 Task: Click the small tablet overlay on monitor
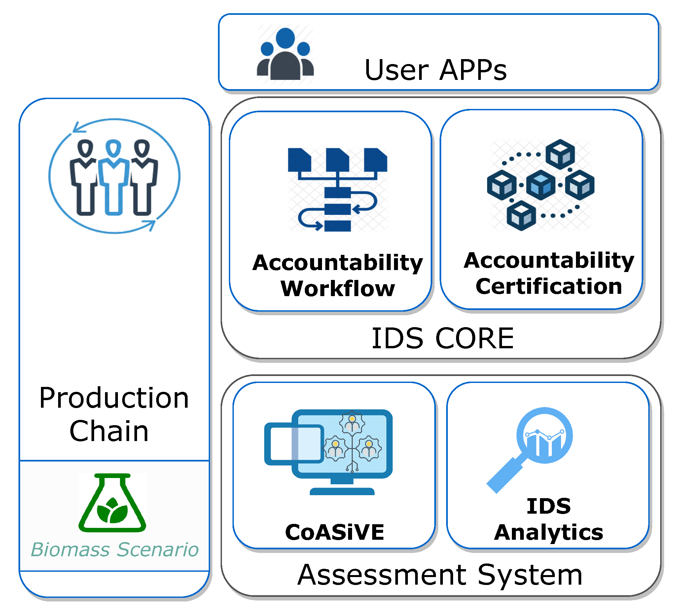click(x=294, y=444)
